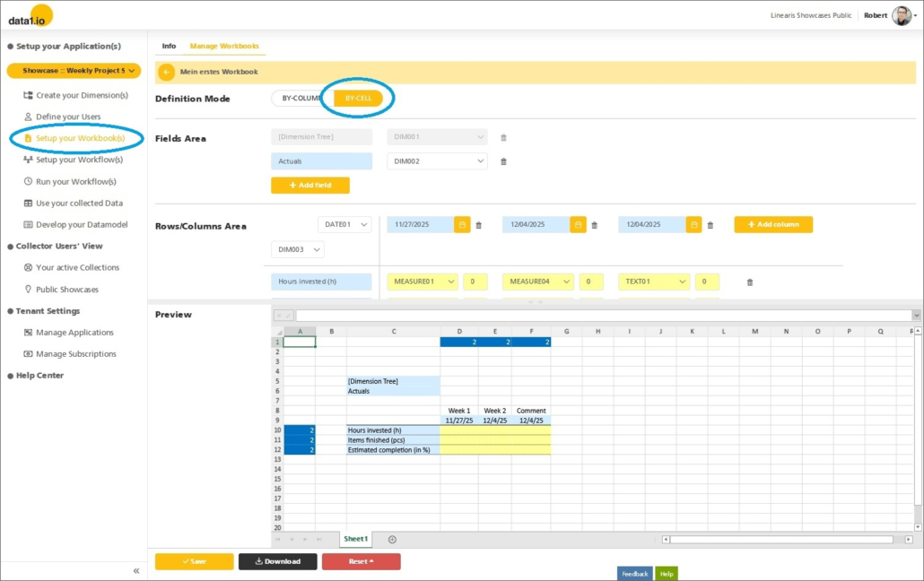The width and height of the screenshot is (924, 581).
Task: Collapse the sidebar with double chevron icon
Action: pyautogui.click(x=136, y=570)
